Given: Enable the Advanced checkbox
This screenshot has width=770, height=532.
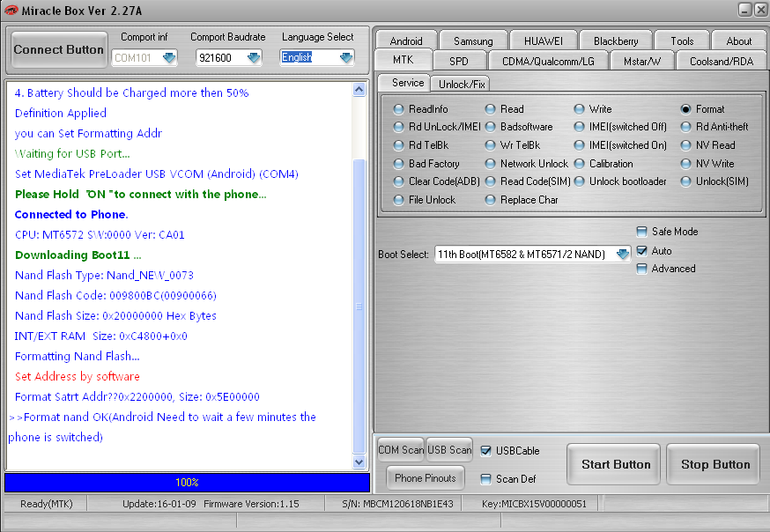Looking at the screenshot, I should point(641,269).
